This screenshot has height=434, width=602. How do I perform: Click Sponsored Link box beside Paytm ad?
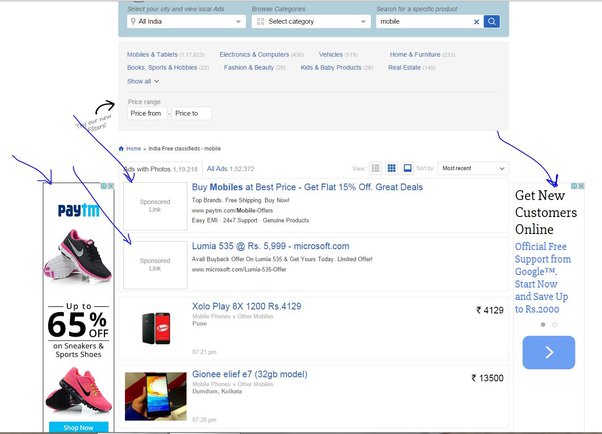(155, 206)
